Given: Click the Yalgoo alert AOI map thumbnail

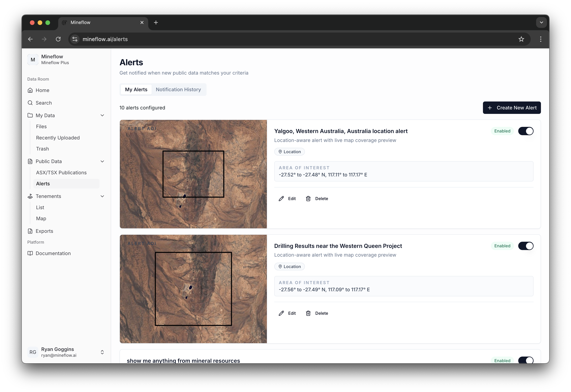Looking at the screenshot, I should tap(193, 174).
